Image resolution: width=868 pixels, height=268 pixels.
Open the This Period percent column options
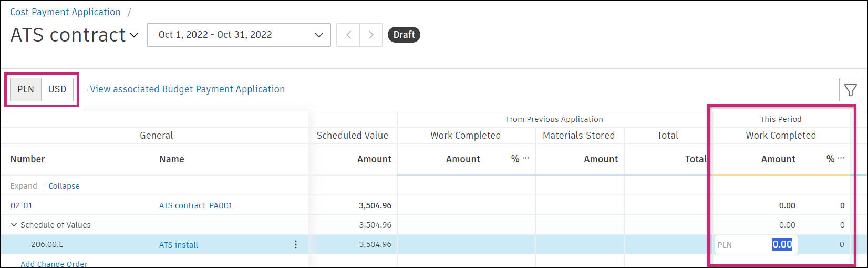point(841,158)
